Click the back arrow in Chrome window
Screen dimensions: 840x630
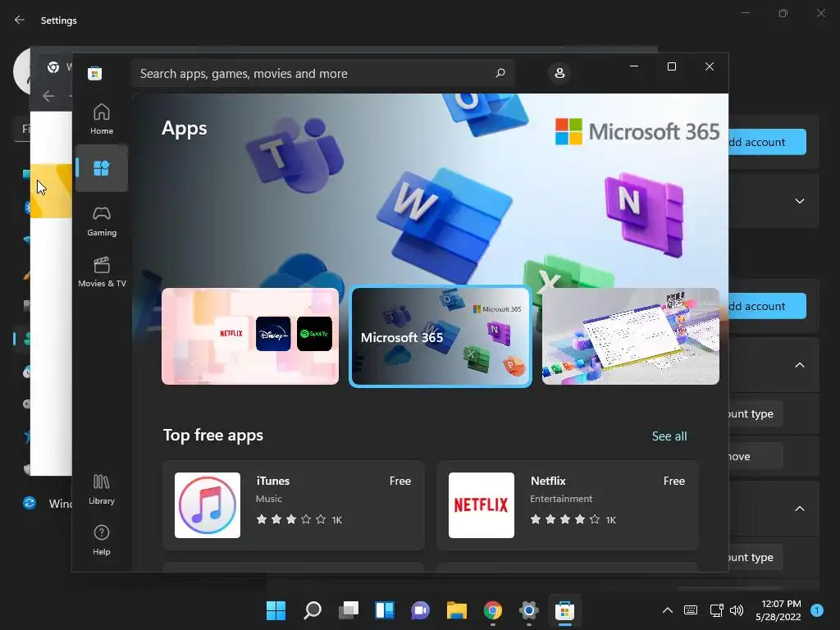[x=48, y=96]
